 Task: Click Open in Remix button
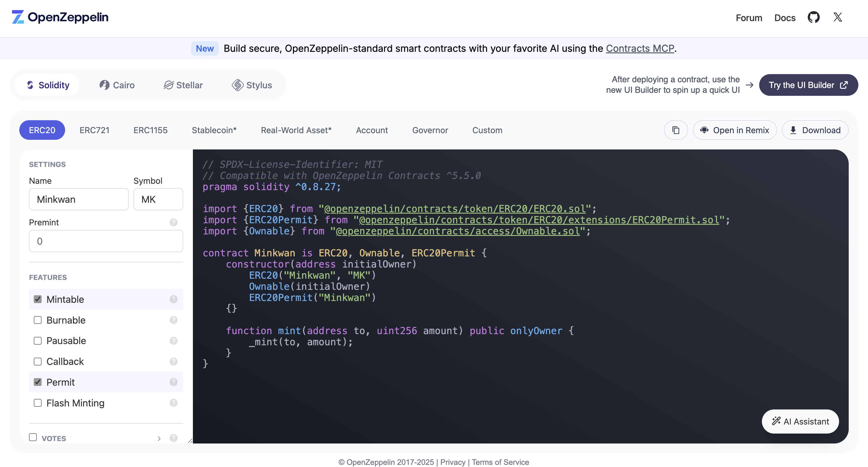734,130
